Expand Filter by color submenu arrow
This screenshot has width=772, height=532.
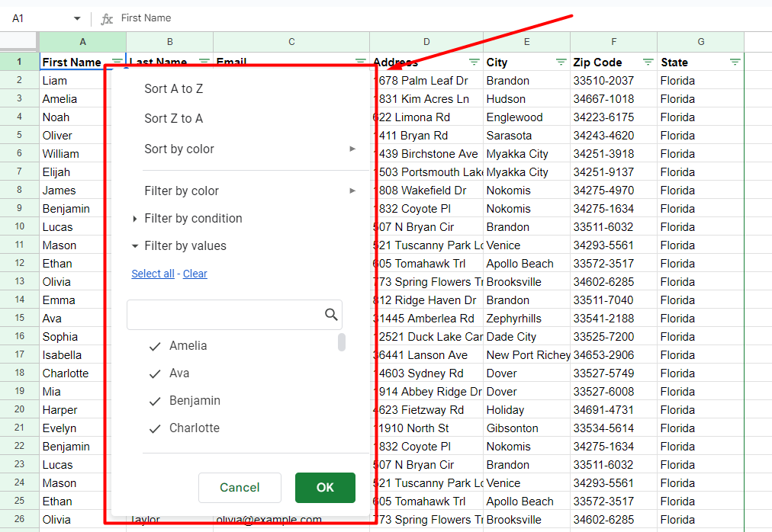352,191
